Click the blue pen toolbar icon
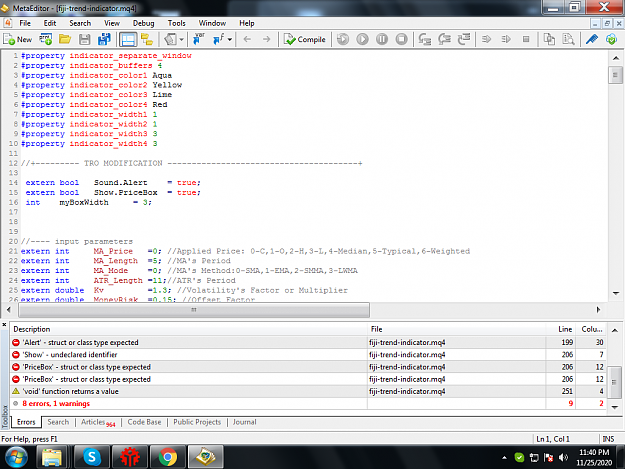 [592, 39]
